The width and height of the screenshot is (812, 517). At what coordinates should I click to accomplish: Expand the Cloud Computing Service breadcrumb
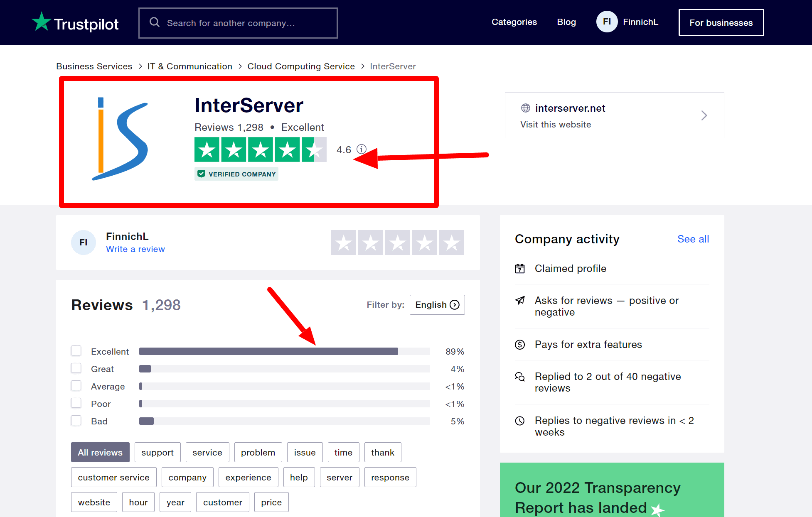(301, 66)
